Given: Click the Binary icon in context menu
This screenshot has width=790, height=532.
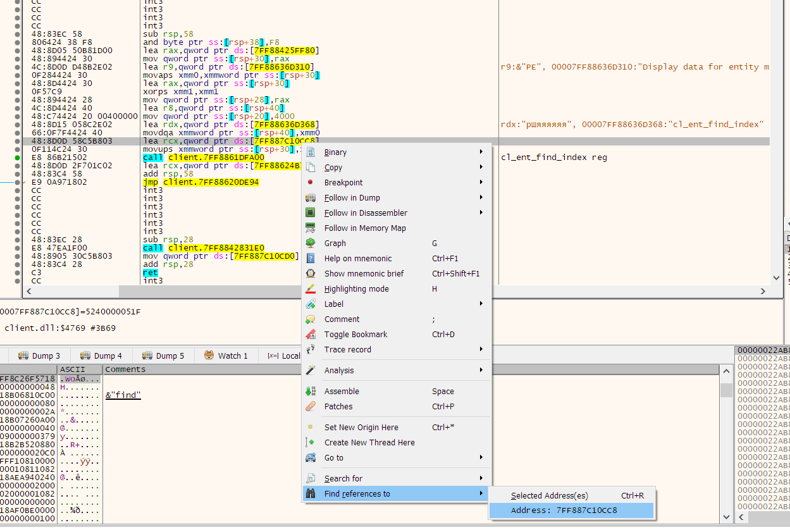Looking at the screenshot, I should (x=311, y=152).
